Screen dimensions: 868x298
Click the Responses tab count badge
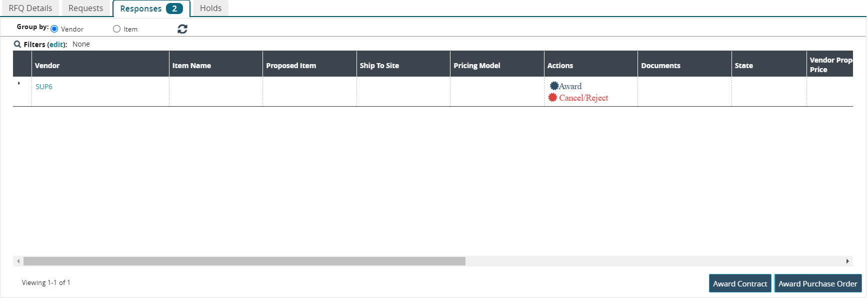click(174, 9)
